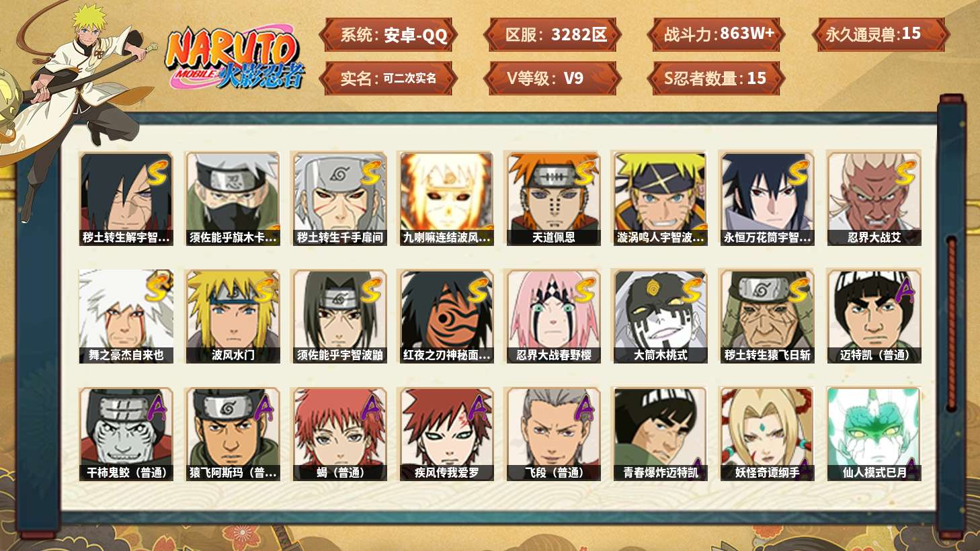Click the V等级: V9 badge
This screenshot has height=551, width=980.
point(552,79)
